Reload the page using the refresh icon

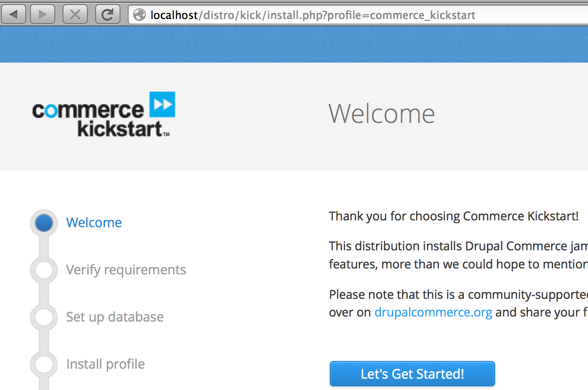(107, 15)
